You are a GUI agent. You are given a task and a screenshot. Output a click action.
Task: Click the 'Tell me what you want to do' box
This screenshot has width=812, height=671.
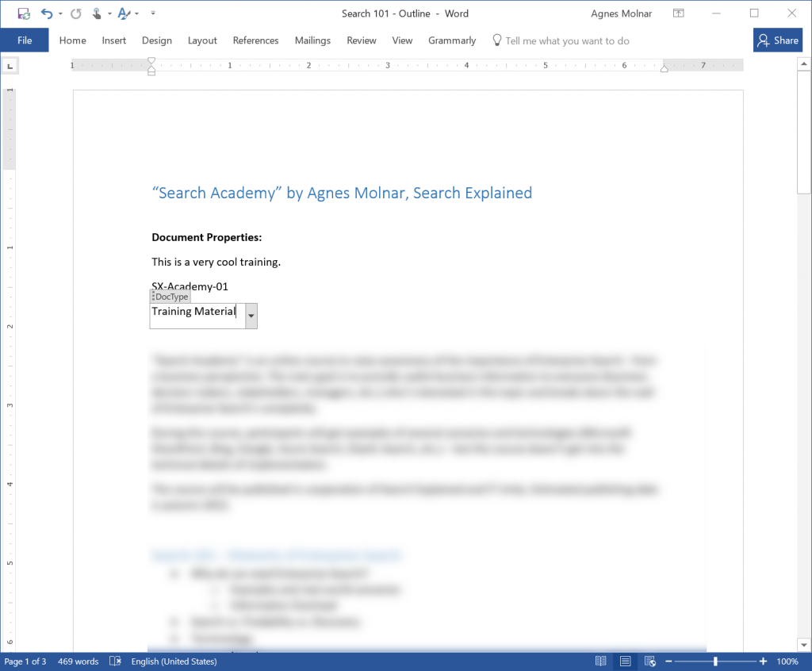pos(567,41)
